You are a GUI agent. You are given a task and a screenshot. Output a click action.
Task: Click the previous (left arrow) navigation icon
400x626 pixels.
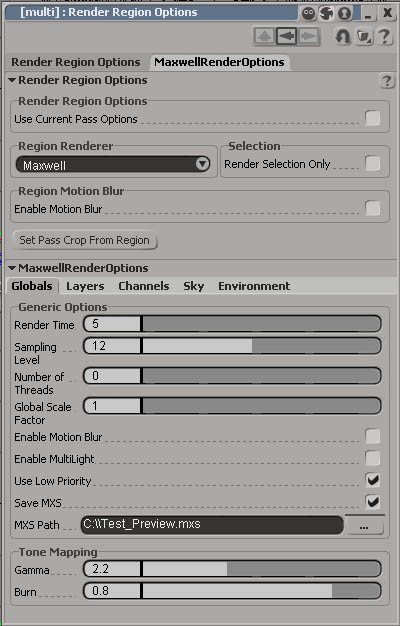[286, 37]
